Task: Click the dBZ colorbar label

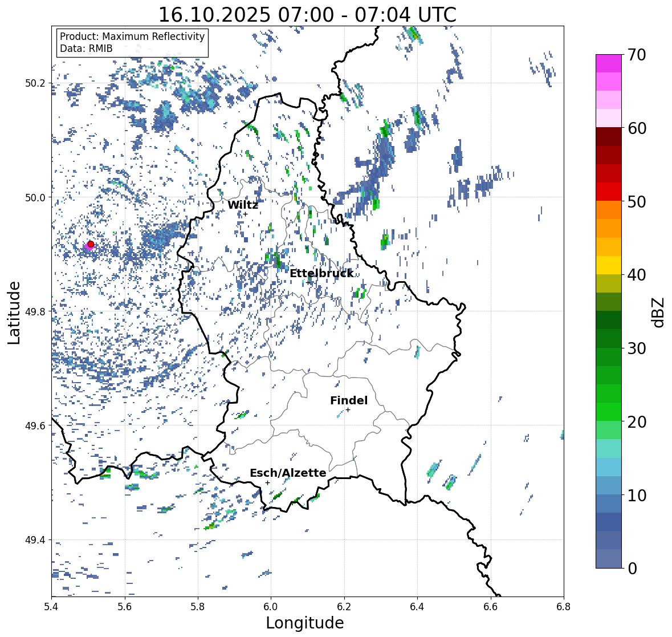Action: (659, 313)
